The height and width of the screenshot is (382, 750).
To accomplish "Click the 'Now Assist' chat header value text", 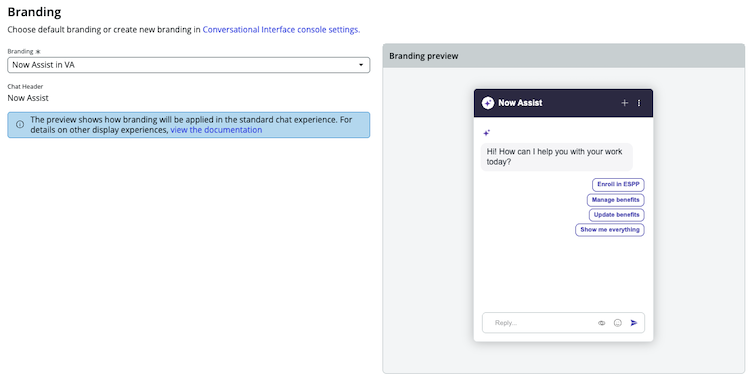I will [x=28, y=98].
